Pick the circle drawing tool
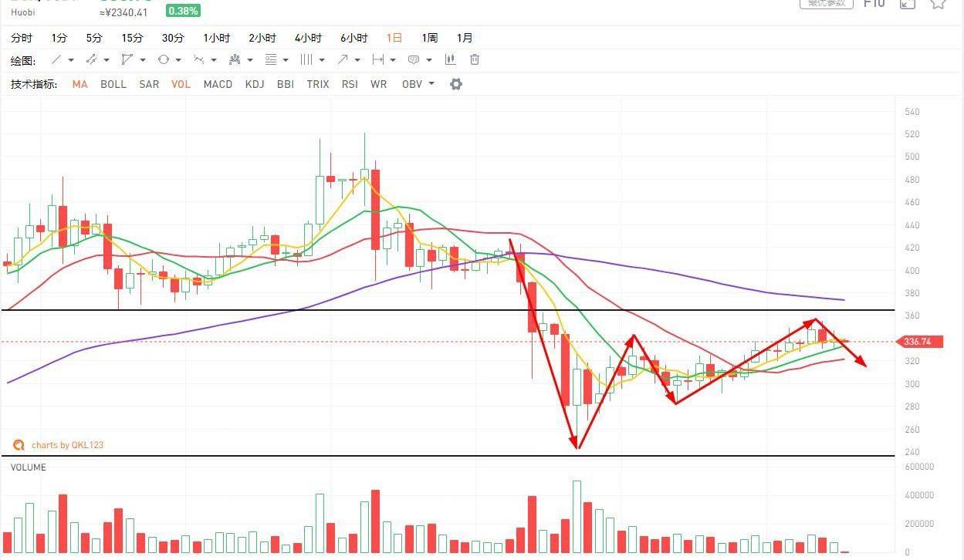 click(163, 60)
